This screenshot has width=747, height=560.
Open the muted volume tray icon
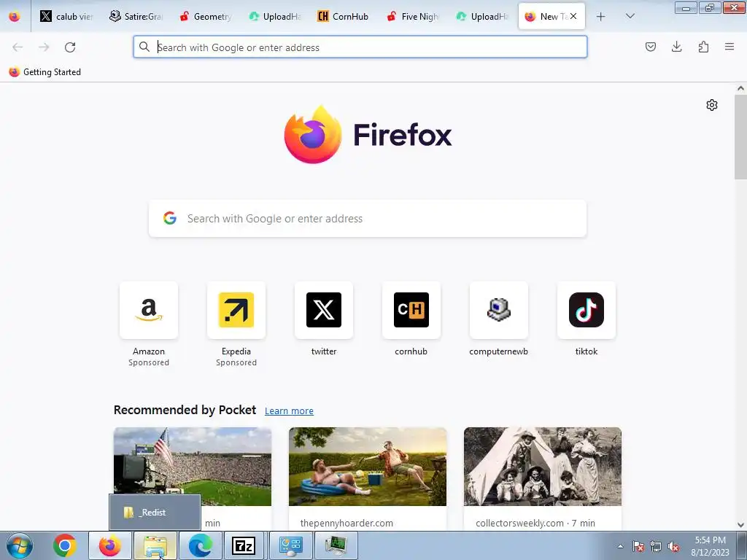coord(673,546)
